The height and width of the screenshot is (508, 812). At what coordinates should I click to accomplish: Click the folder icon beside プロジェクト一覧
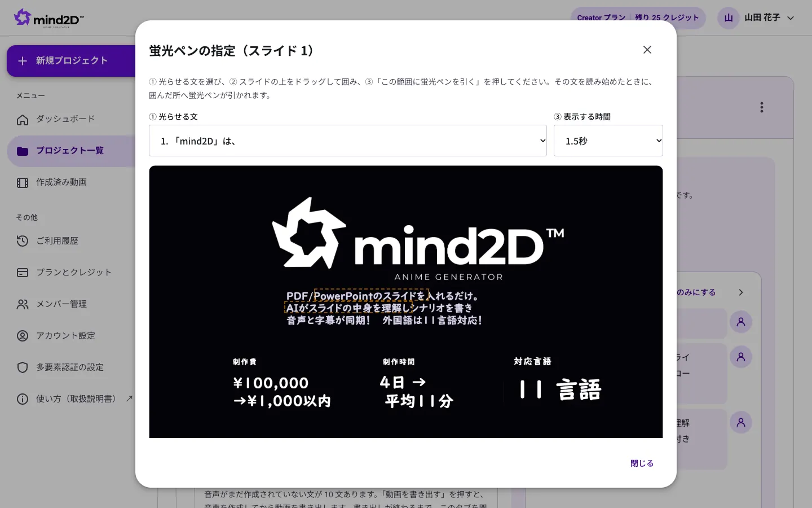pyautogui.click(x=23, y=151)
